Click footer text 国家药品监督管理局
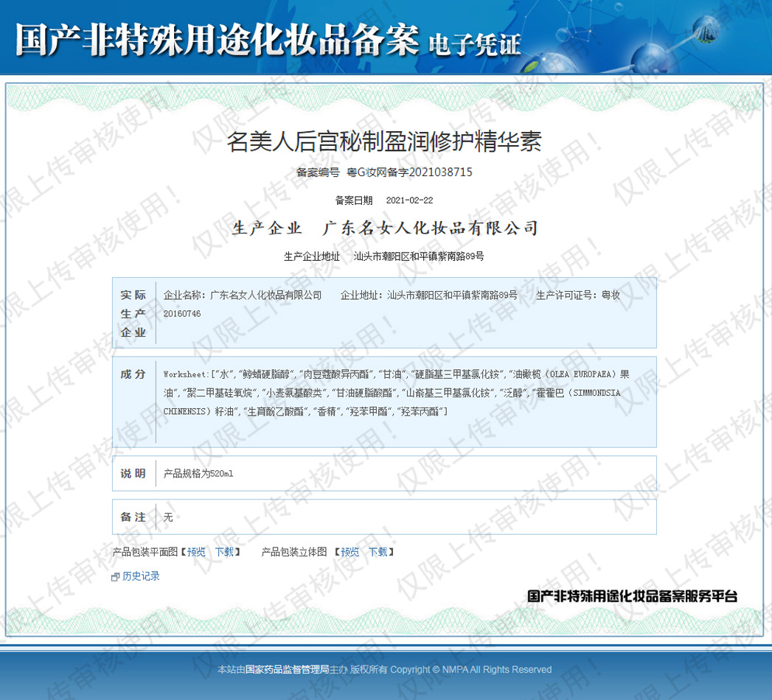Viewport: 772px width, 700px height. 287,670
